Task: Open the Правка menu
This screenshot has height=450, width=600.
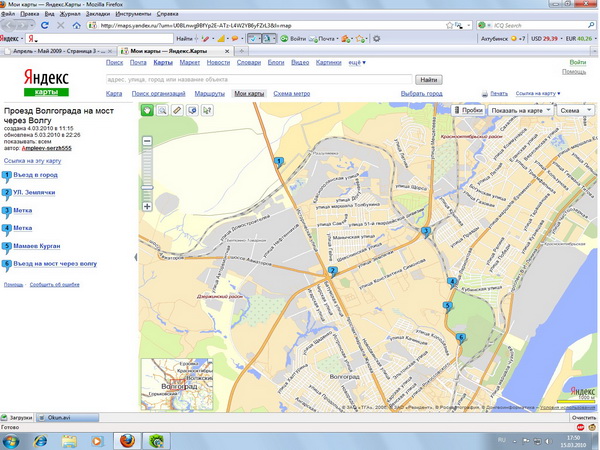Action: click(x=29, y=14)
